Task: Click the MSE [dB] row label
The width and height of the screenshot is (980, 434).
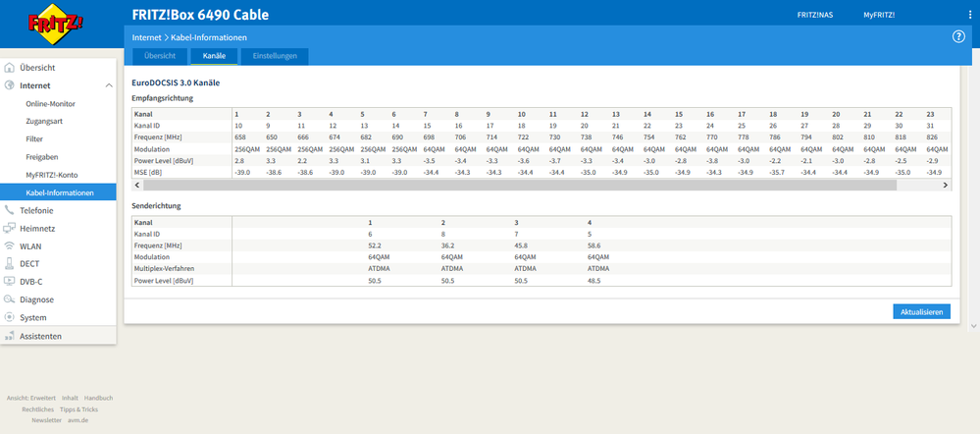Action: pyautogui.click(x=147, y=172)
